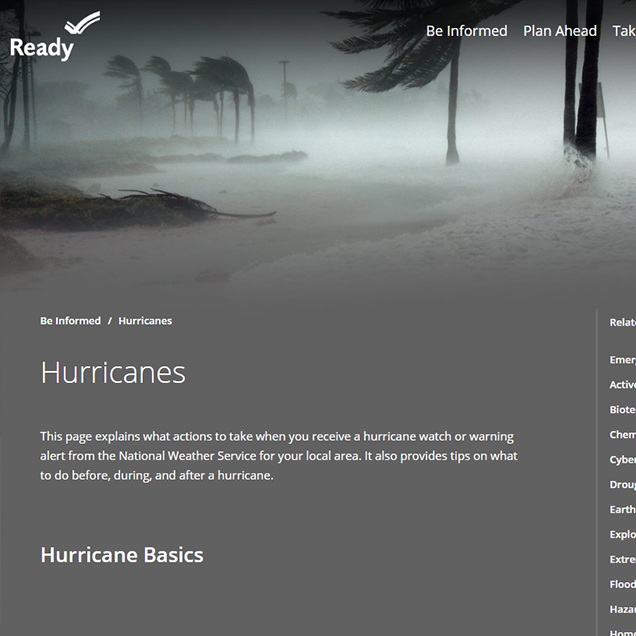Open the sidebar link starting with "Biote"
This screenshot has height=636, width=636.
[622, 410]
